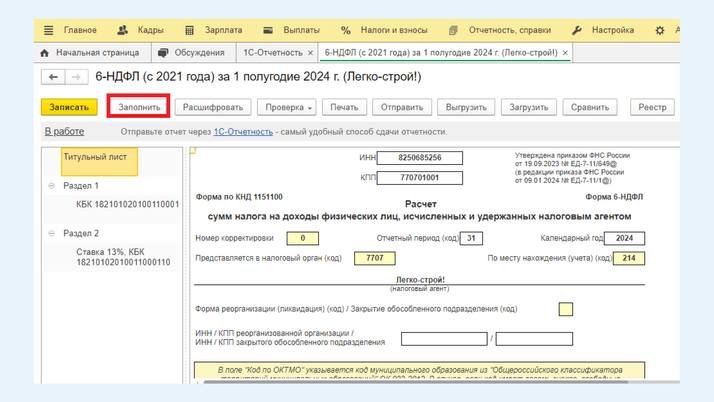Select the Раздел 2 tree item
This screenshot has height=402, width=714.
click(x=81, y=233)
